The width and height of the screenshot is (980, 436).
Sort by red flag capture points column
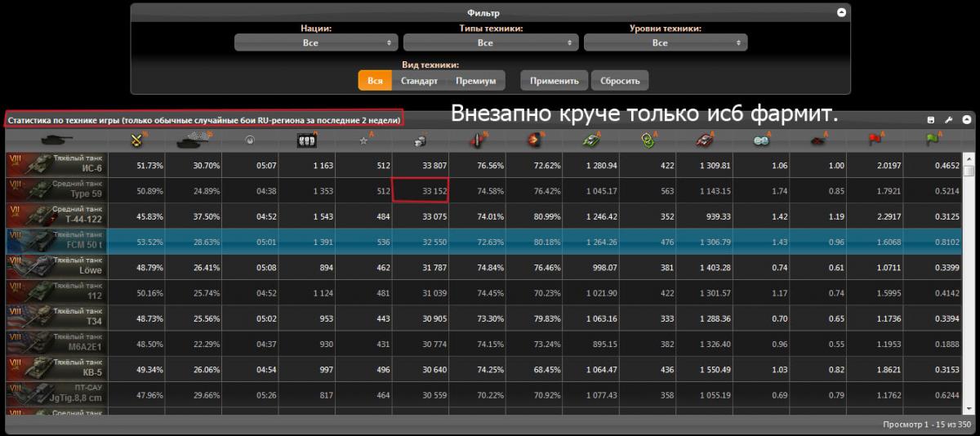click(x=875, y=140)
